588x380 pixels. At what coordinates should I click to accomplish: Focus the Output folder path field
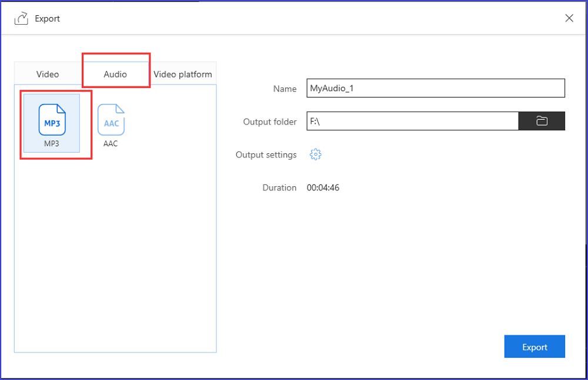pos(412,121)
